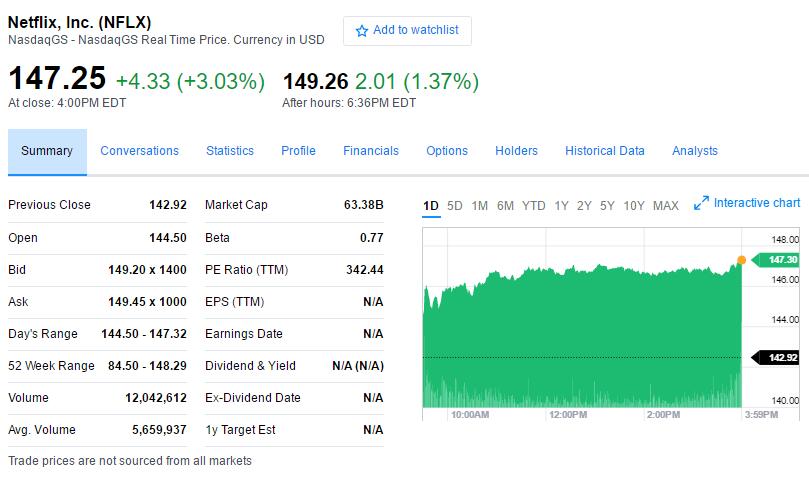Open the Analysts tab

[695, 151]
